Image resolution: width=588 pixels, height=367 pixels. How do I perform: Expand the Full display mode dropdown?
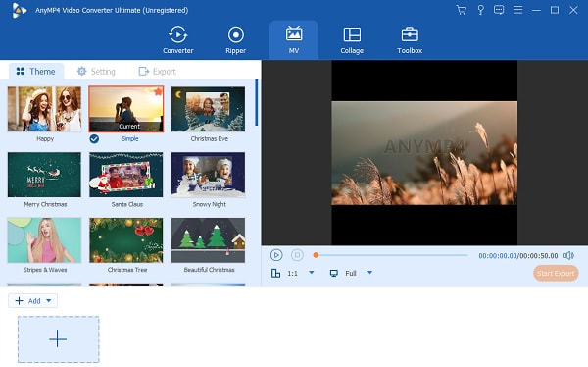pos(369,273)
